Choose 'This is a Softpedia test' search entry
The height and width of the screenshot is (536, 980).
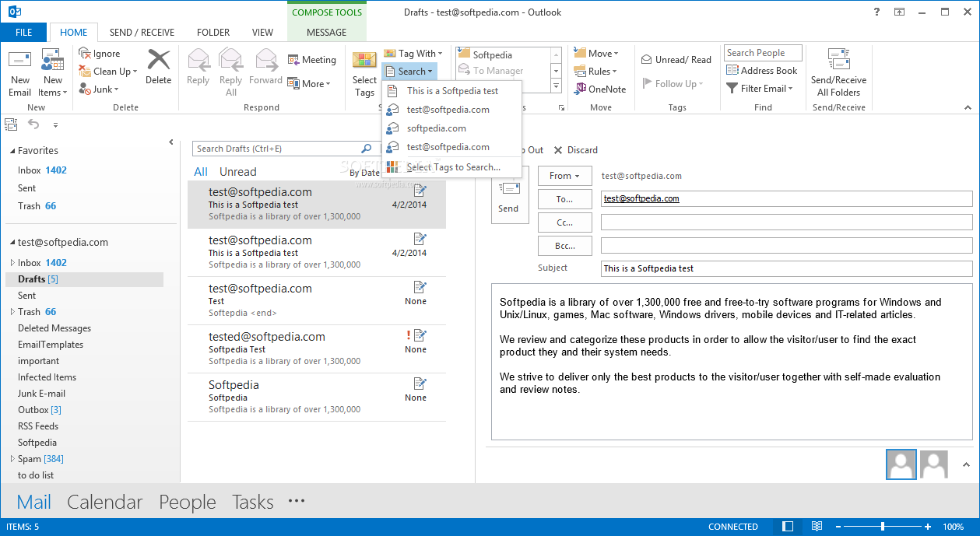pyautogui.click(x=451, y=91)
